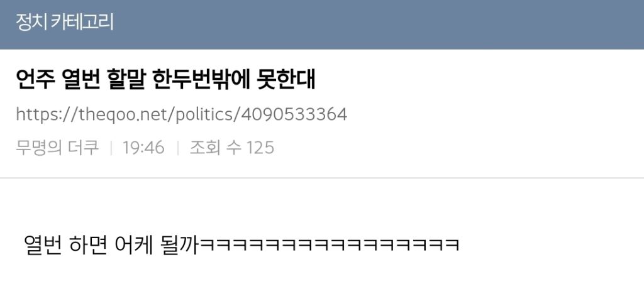Viewport: 644px width, 306px height.
Task: Click the ㅋㅋㅋ laughter string in the body
Action: (330, 245)
